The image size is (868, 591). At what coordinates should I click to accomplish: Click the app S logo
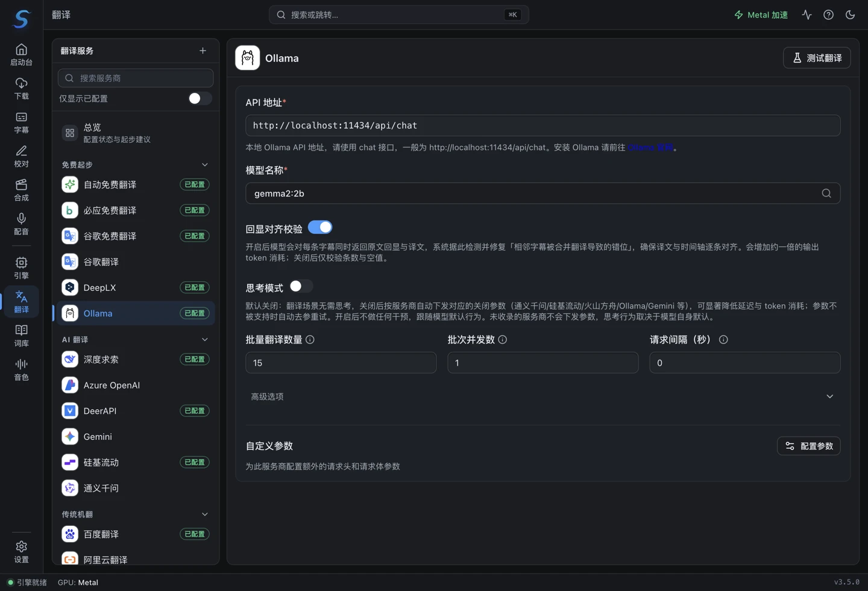[22, 19]
